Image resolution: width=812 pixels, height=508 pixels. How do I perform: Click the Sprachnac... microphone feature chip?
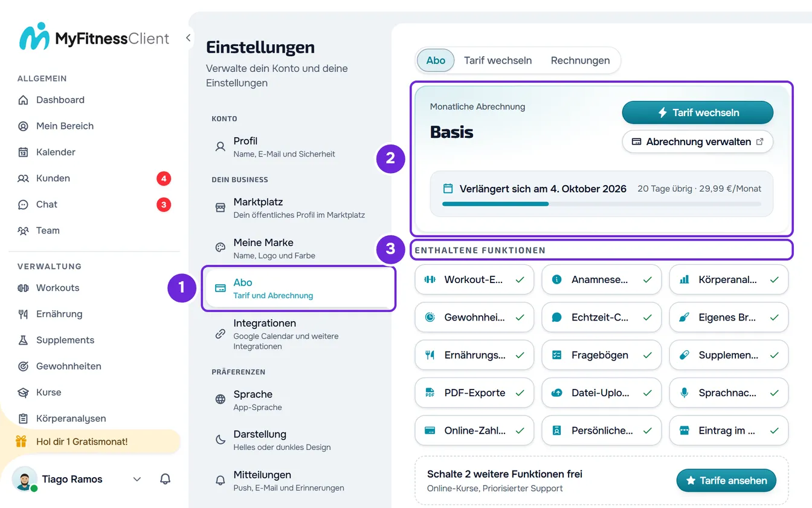click(x=729, y=393)
